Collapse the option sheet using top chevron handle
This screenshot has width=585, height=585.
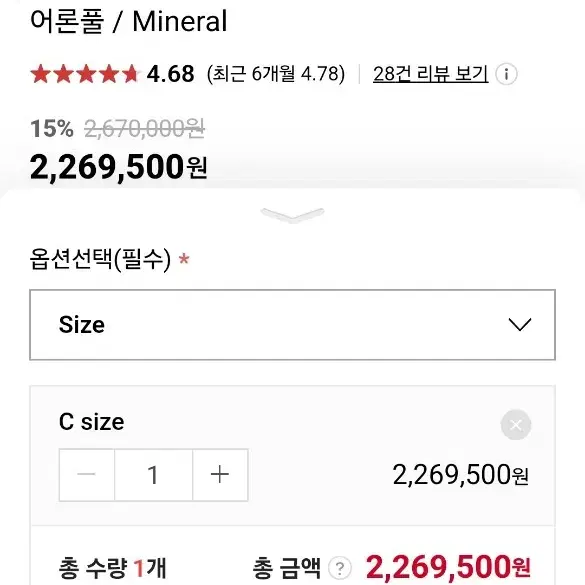292,215
